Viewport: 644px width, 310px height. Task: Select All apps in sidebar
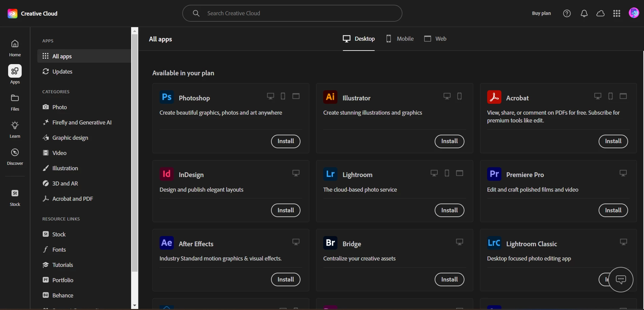tap(84, 56)
